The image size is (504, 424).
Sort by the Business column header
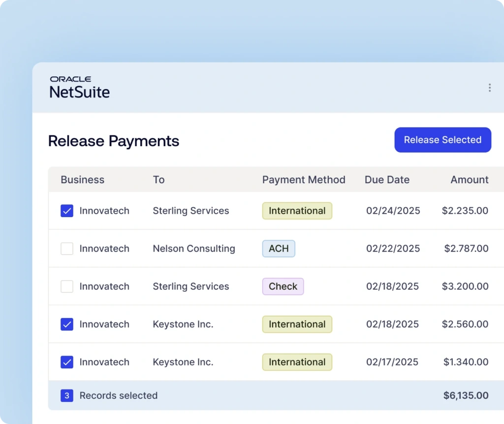(x=82, y=180)
